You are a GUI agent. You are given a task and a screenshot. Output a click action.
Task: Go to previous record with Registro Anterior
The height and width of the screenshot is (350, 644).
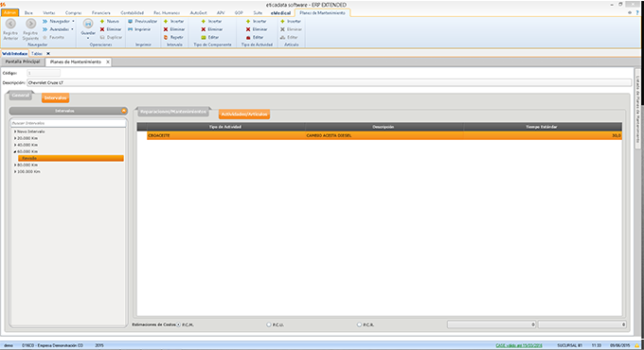pos(10,29)
